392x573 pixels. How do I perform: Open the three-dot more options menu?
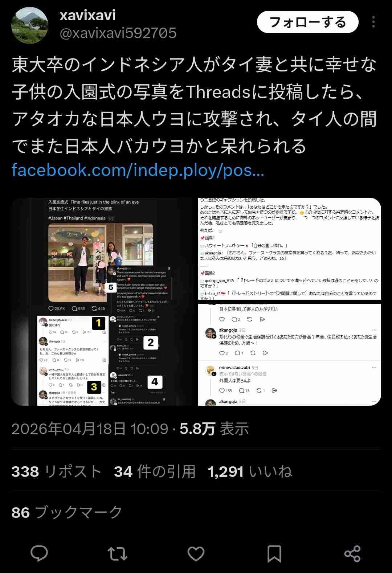[373, 22]
